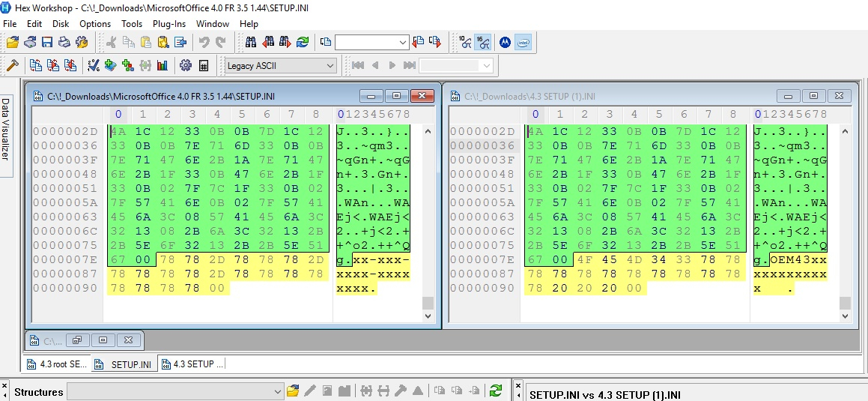This screenshot has width=868, height=401.
Task: Open preferences wrench-gear icon
Action: point(82,42)
